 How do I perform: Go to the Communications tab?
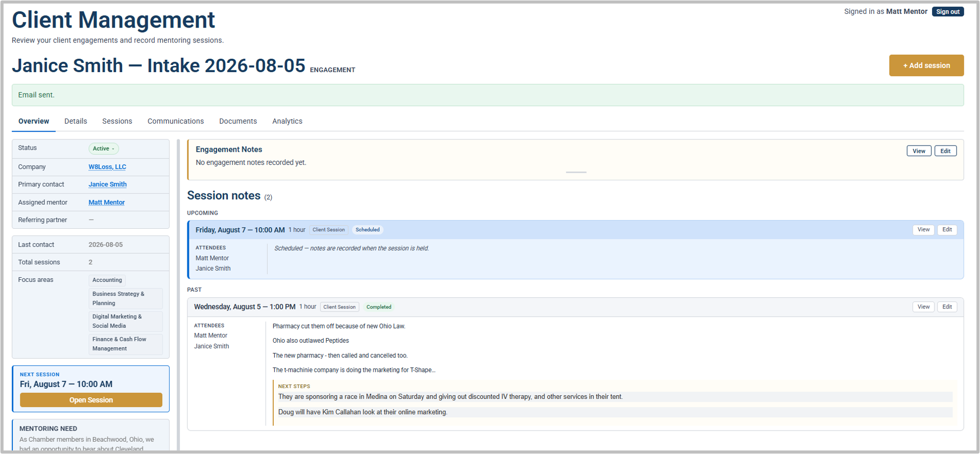coord(176,121)
